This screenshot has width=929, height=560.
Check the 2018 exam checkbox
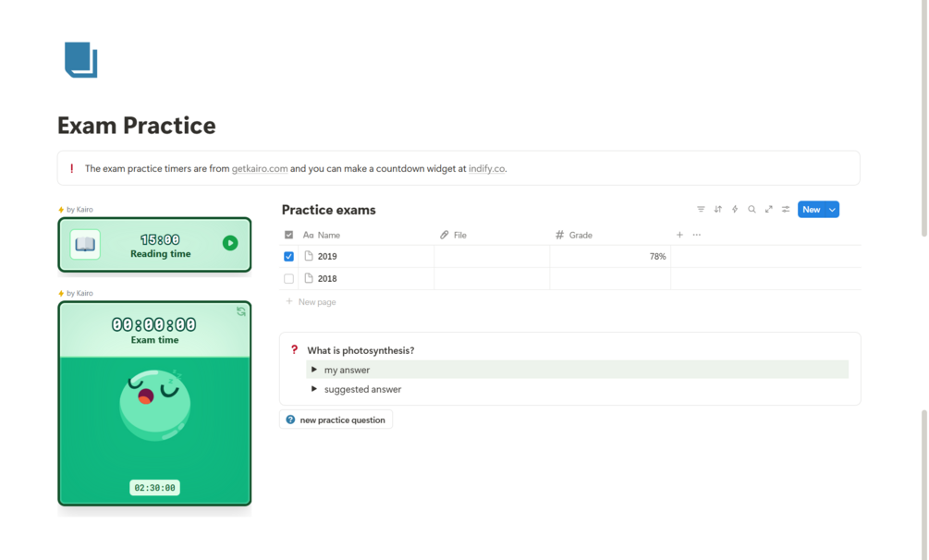[288, 278]
